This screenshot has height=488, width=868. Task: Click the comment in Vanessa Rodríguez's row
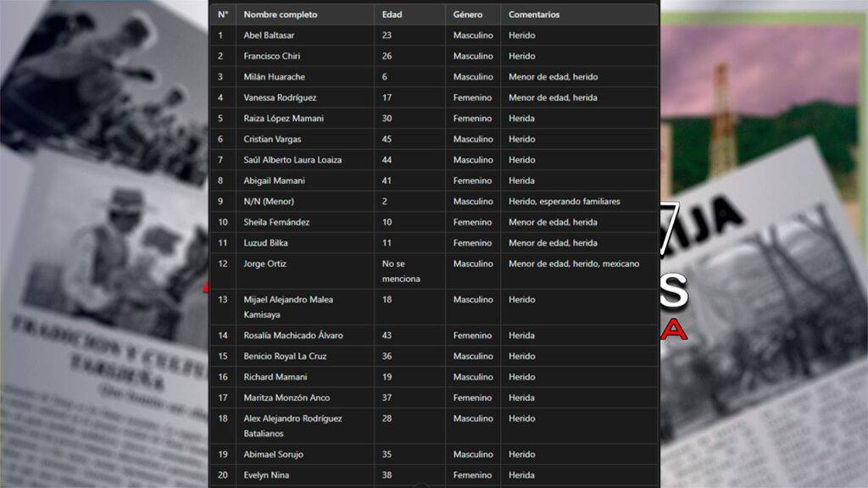(x=553, y=97)
